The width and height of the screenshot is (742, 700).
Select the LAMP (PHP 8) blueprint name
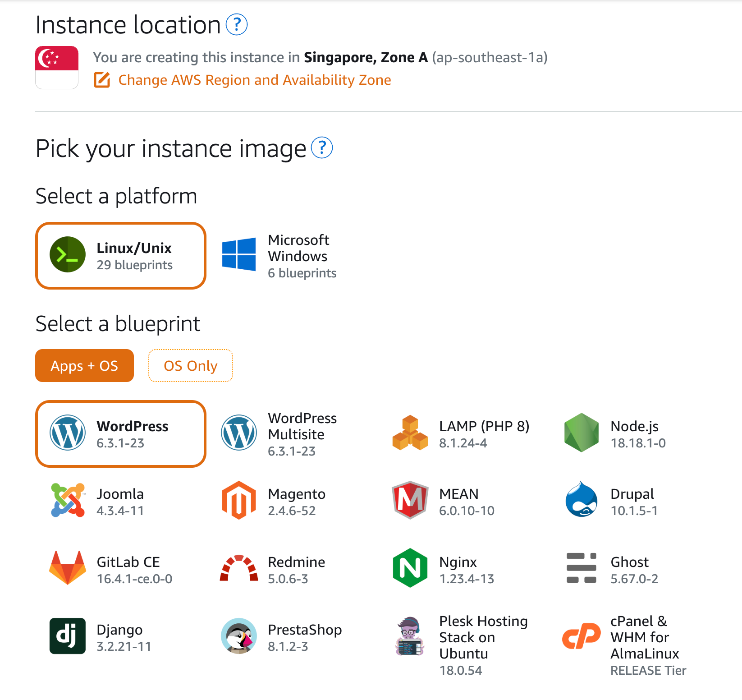point(484,426)
